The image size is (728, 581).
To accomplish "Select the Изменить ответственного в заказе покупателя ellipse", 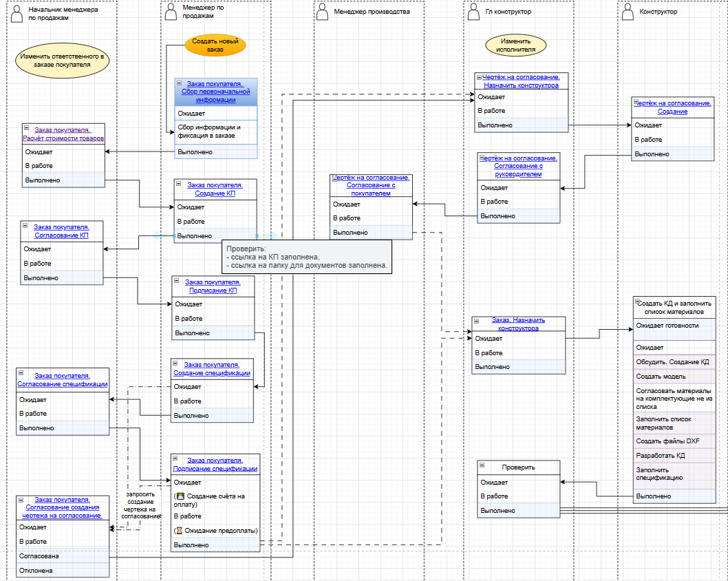I will [x=61, y=60].
